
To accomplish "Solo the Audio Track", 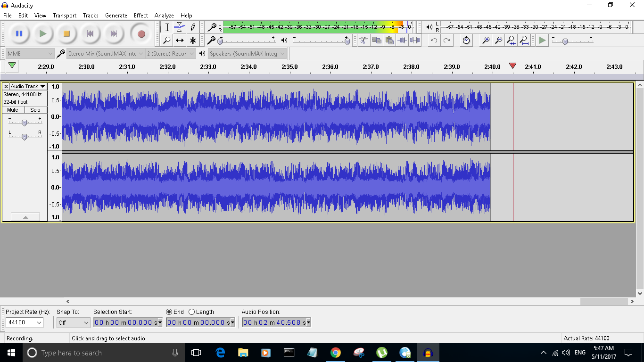I will (x=35, y=110).
